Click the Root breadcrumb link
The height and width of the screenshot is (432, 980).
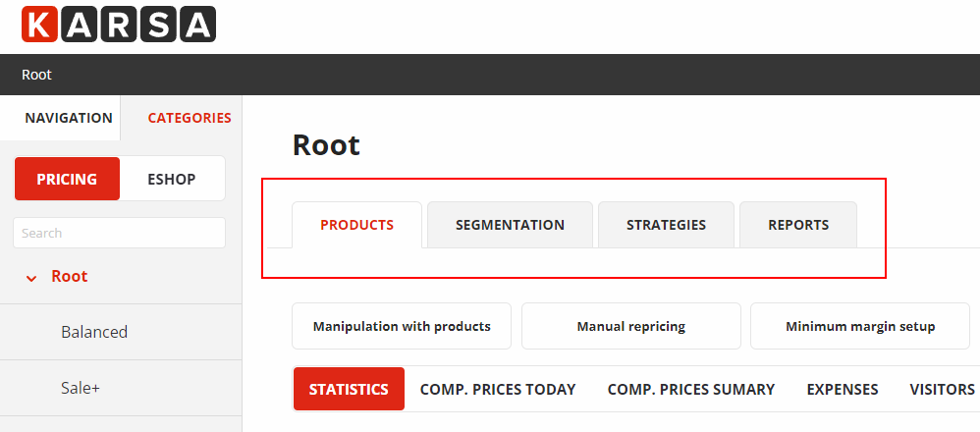tap(36, 75)
